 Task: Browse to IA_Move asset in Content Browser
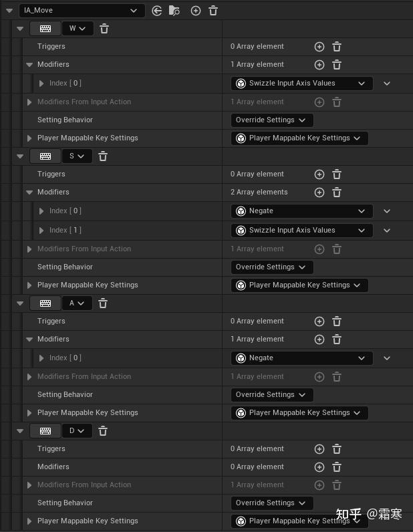174,11
